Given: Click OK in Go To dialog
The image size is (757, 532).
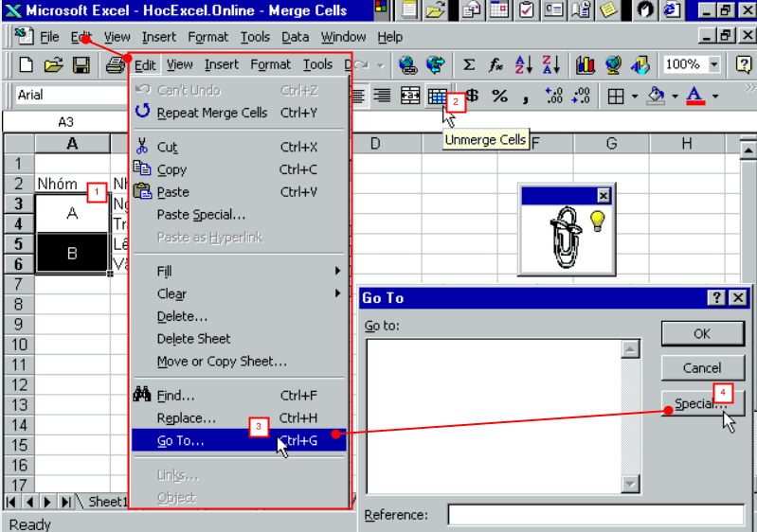Looking at the screenshot, I should pos(702,334).
